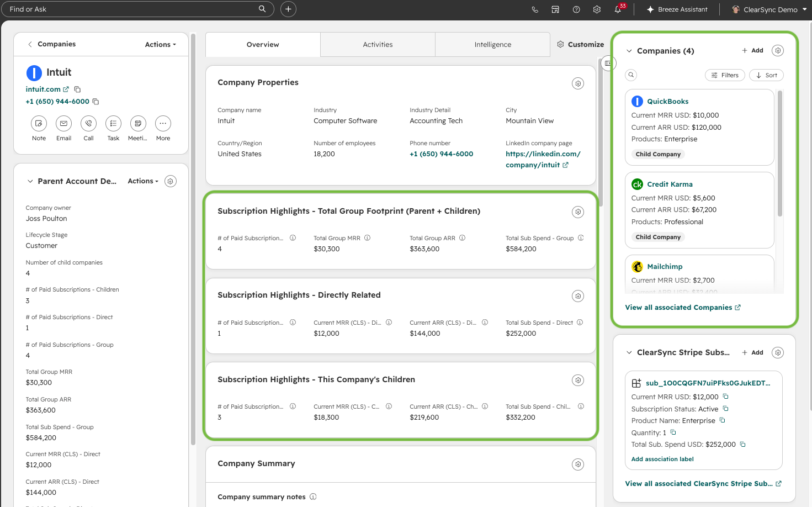812x507 pixels.
Task: Open Filters for associated Companies
Action: 725,75
